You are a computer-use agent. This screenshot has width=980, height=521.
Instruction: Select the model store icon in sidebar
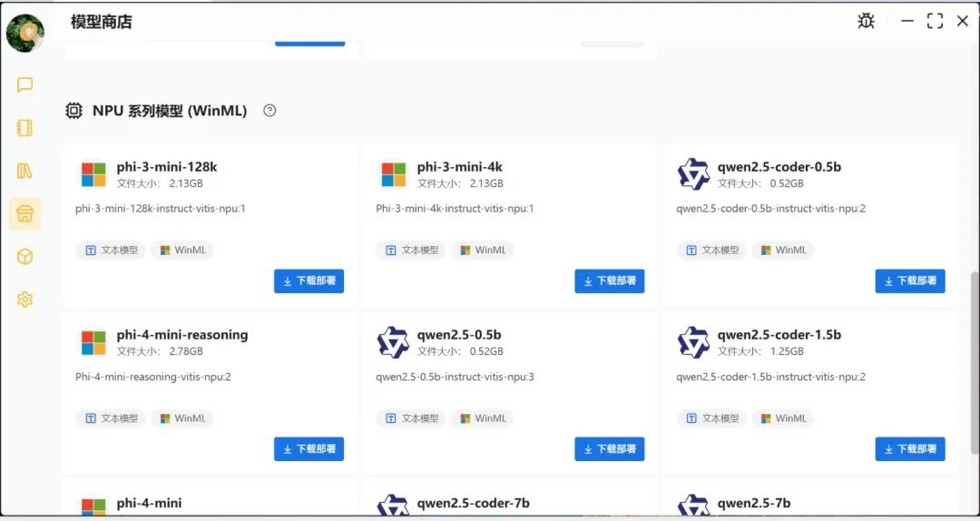(x=25, y=214)
